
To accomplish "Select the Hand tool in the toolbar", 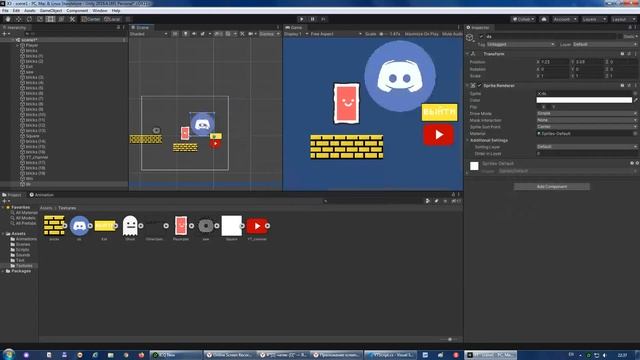I will pyautogui.click(x=7, y=19).
